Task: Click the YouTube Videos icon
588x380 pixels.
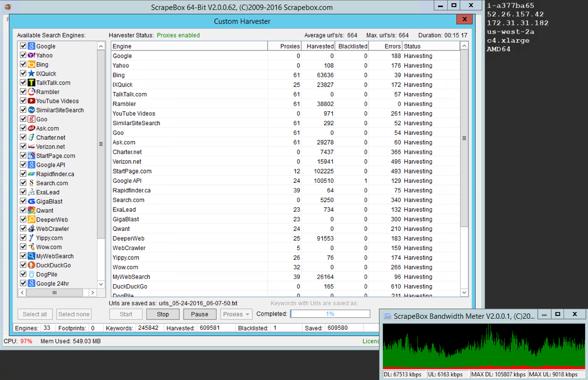Action: click(31, 101)
